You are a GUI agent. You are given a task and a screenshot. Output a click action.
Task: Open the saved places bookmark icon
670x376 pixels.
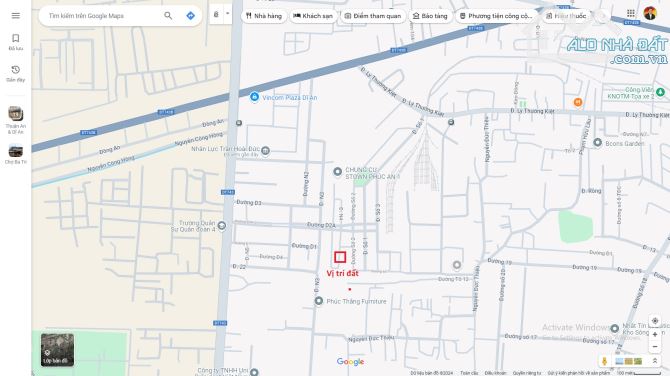coord(16,38)
